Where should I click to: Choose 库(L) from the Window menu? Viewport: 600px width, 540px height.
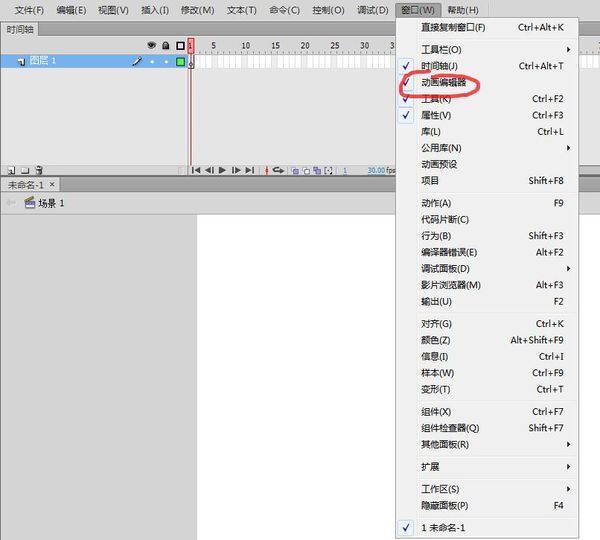click(487, 132)
